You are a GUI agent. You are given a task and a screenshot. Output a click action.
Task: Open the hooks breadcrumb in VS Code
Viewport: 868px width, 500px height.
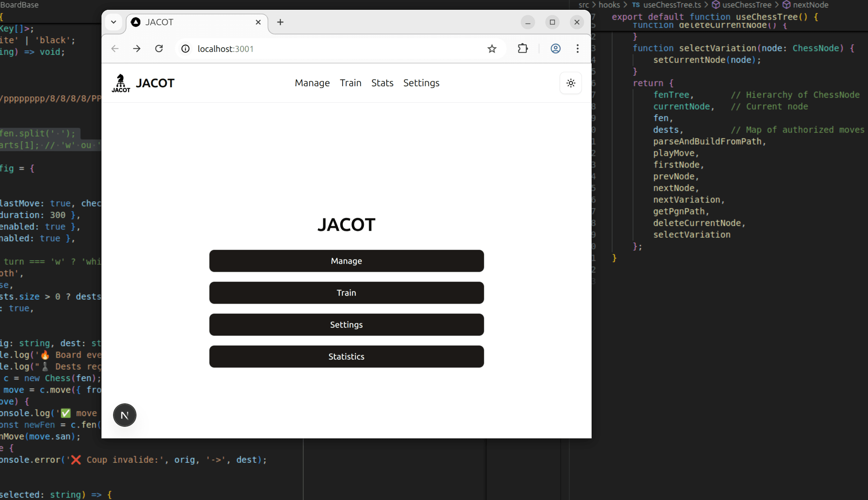tap(609, 5)
